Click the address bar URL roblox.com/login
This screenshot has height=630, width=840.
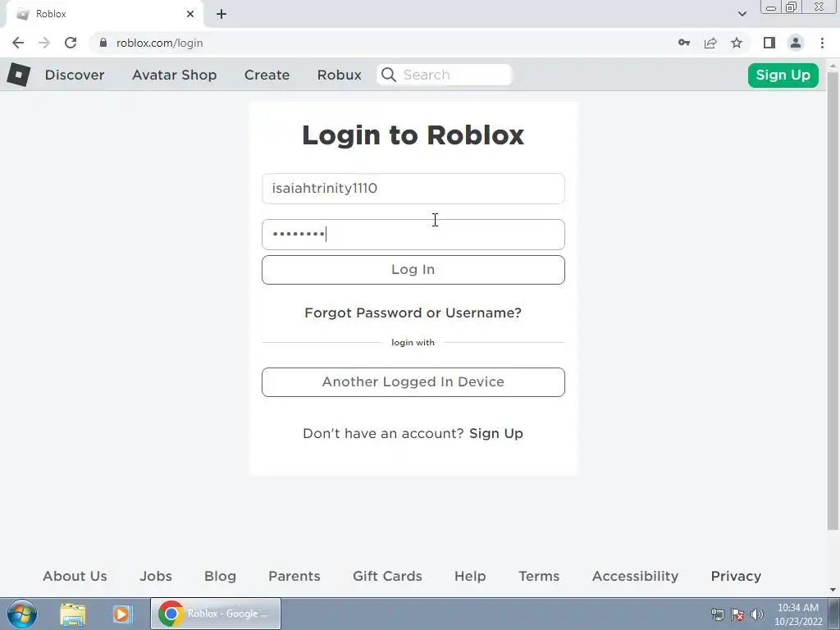[160, 43]
